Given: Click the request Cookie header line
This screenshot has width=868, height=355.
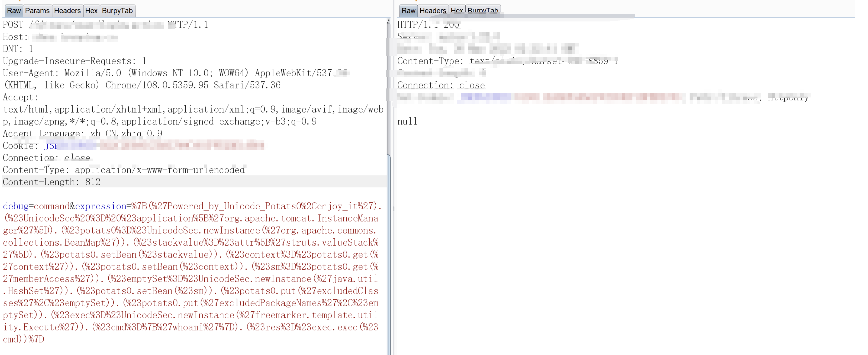Looking at the screenshot, I should point(133,146).
